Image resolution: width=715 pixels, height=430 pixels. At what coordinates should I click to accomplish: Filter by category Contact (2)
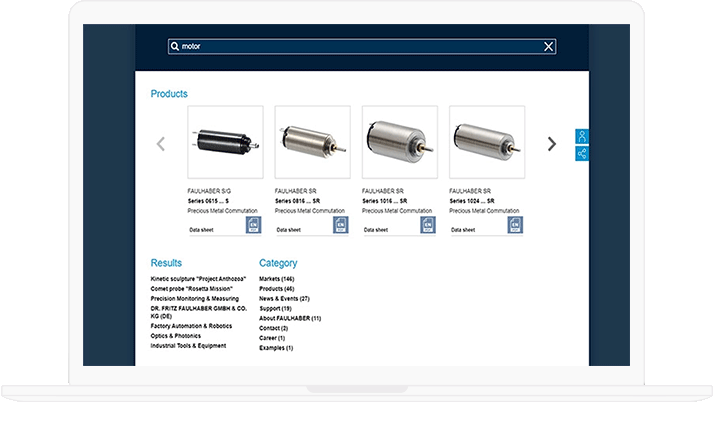coord(274,328)
